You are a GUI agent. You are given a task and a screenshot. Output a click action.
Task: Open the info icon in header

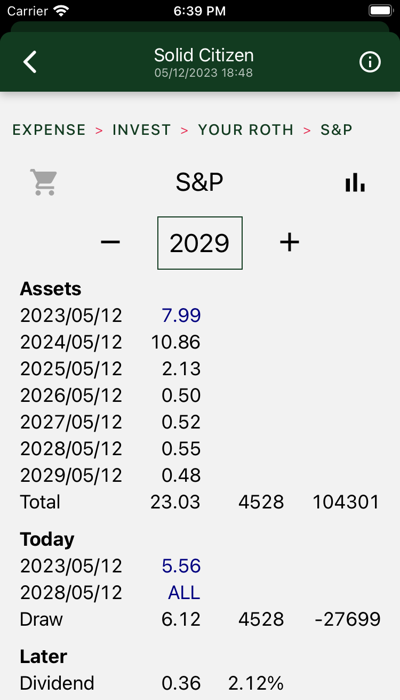pyautogui.click(x=370, y=62)
